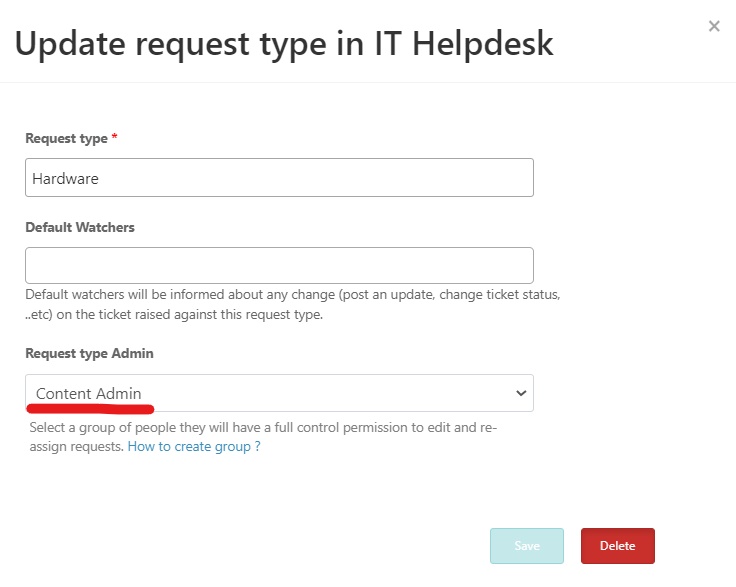Screen dimensions: 736x587
Task: Click the question mark in group link
Action: coord(257,446)
